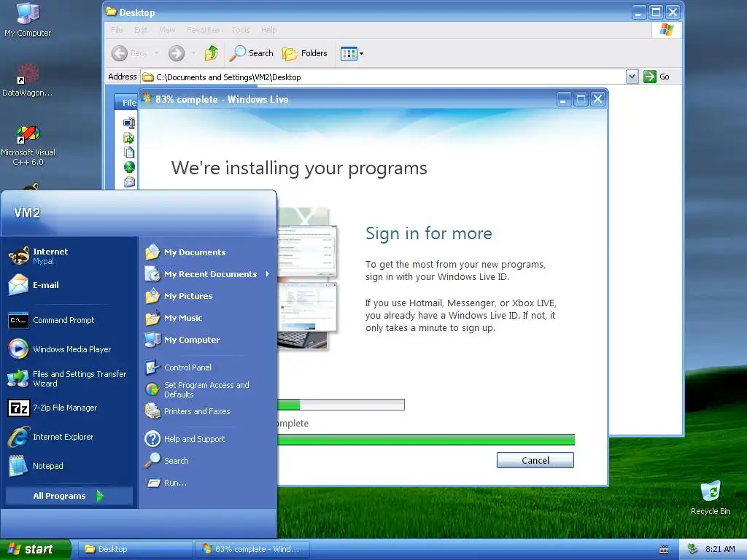Image resolution: width=747 pixels, height=560 pixels.
Task: Open Notepad from the Start menu
Action: [69, 466]
